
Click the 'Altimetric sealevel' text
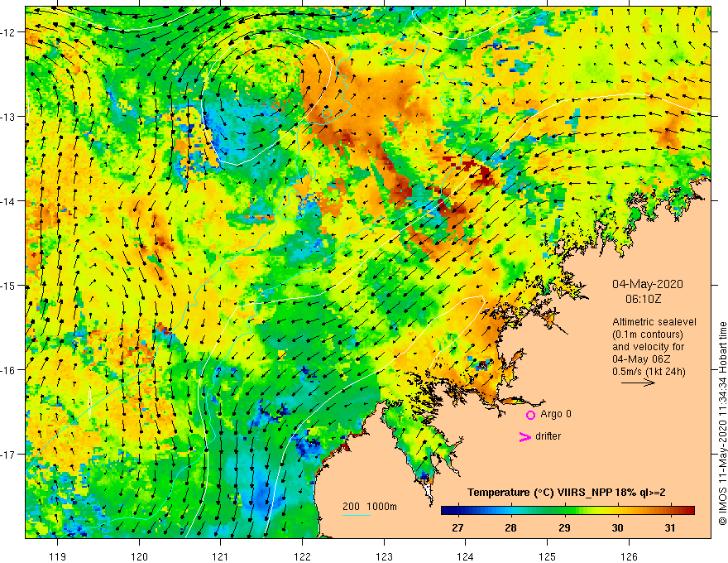(654, 322)
